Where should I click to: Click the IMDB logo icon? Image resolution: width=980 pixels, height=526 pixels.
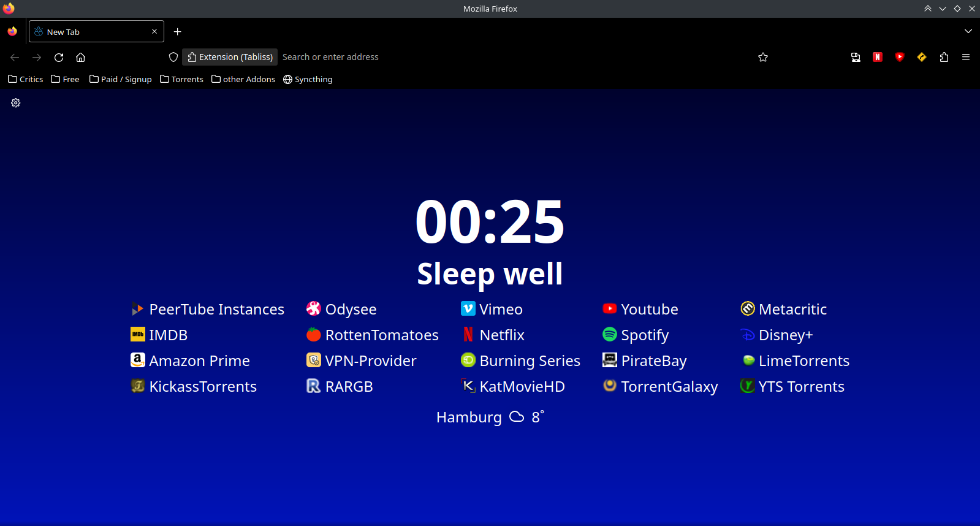tap(137, 335)
